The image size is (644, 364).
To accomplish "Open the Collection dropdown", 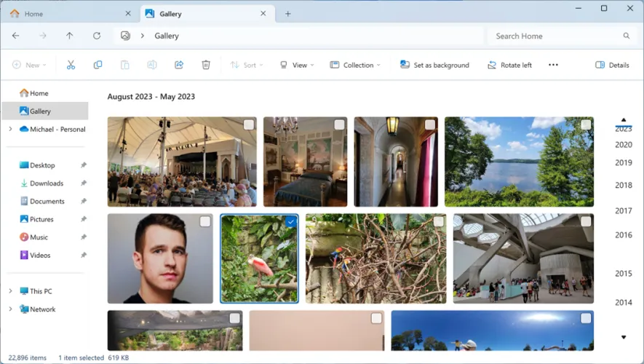I will (355, 65).
